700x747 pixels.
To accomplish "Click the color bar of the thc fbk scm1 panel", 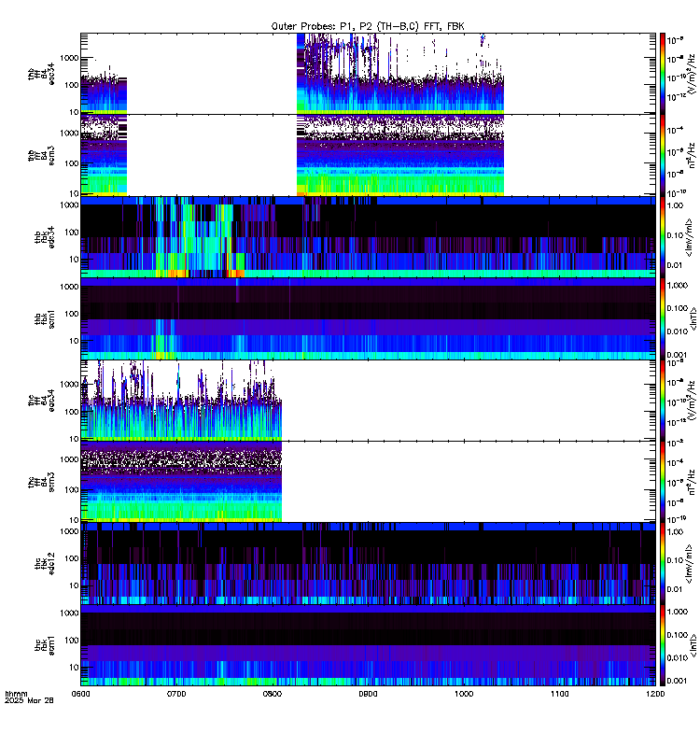I will tap(663, 645).
